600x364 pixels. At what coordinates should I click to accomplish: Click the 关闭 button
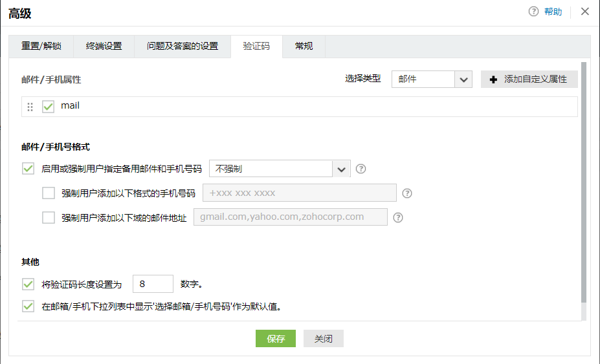tap(324, 338)
